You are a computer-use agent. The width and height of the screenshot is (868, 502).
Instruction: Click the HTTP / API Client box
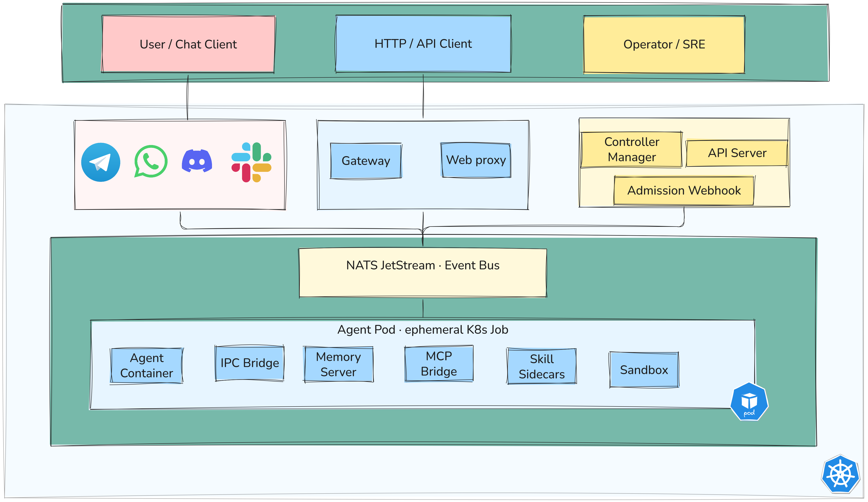(x=423, y=44)
